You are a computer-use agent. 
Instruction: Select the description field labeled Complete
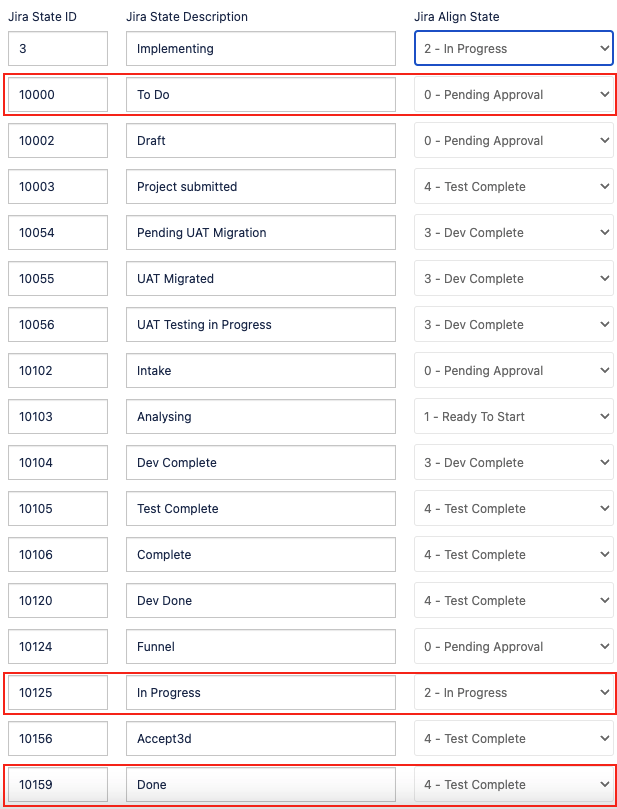tap(260, 554)
